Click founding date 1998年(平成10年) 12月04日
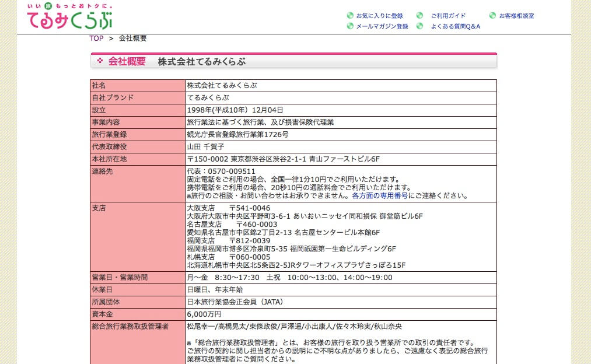591x364 pixels. (x=235, y=110)
